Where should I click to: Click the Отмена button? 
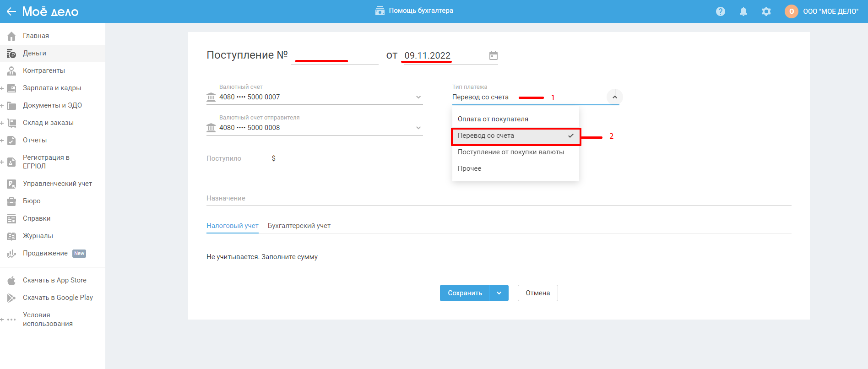coord(537,293)
